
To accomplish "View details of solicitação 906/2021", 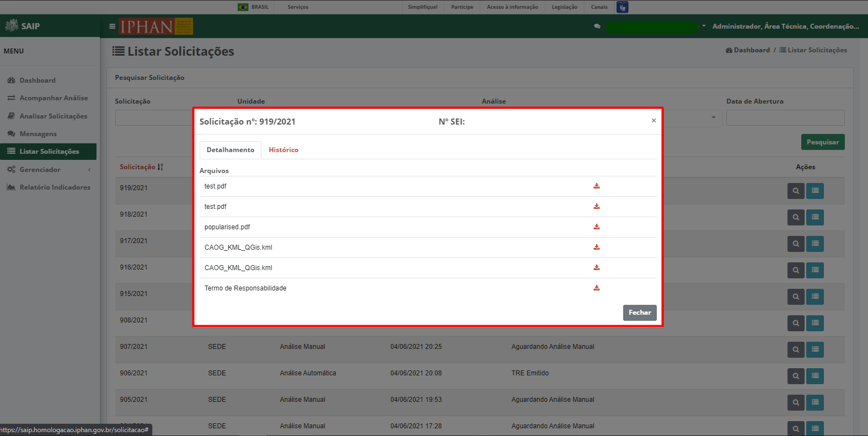I will [x=796, y=376].
